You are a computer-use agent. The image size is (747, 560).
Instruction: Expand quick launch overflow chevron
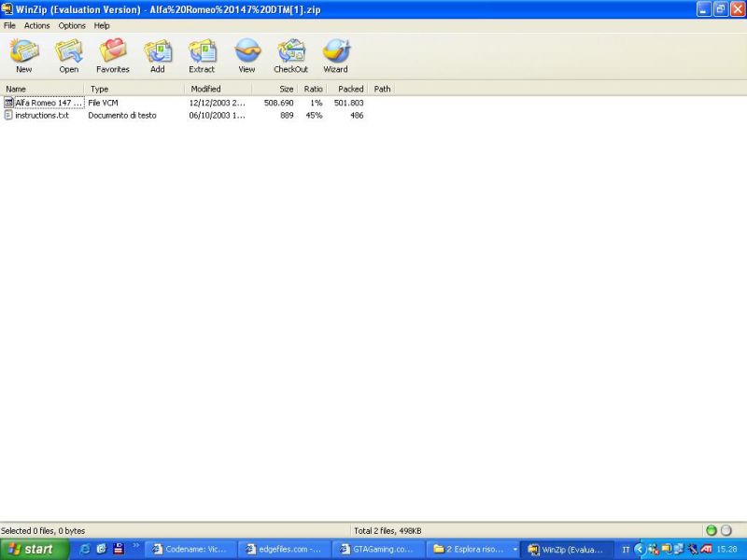pos(135,545)
